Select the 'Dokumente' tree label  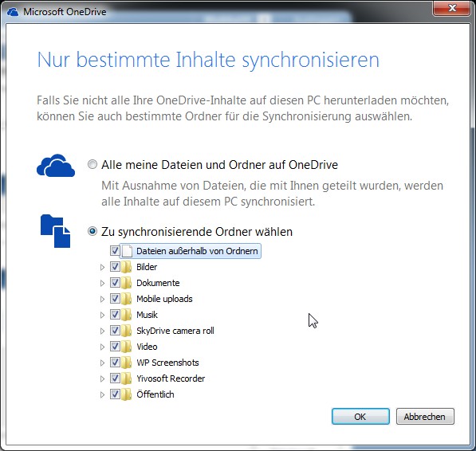click(x=158, y=283)
